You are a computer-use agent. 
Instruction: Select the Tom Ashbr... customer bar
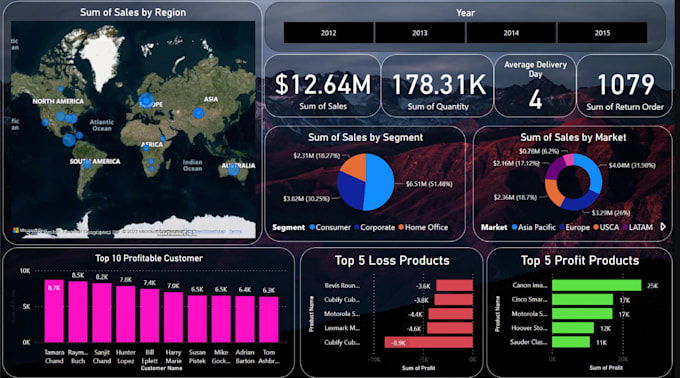point(268,319)
